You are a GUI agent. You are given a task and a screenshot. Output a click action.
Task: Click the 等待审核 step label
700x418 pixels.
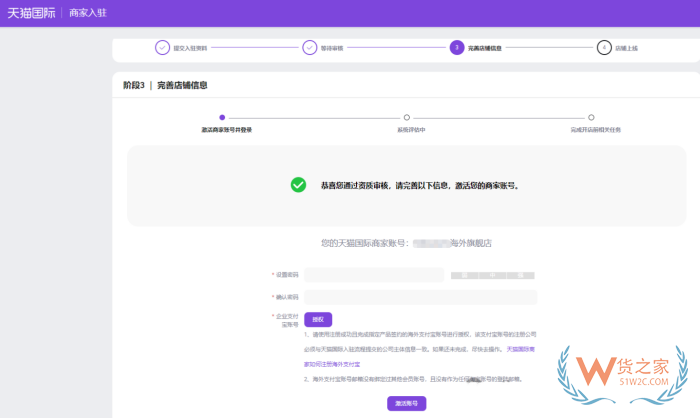[332, 48]
